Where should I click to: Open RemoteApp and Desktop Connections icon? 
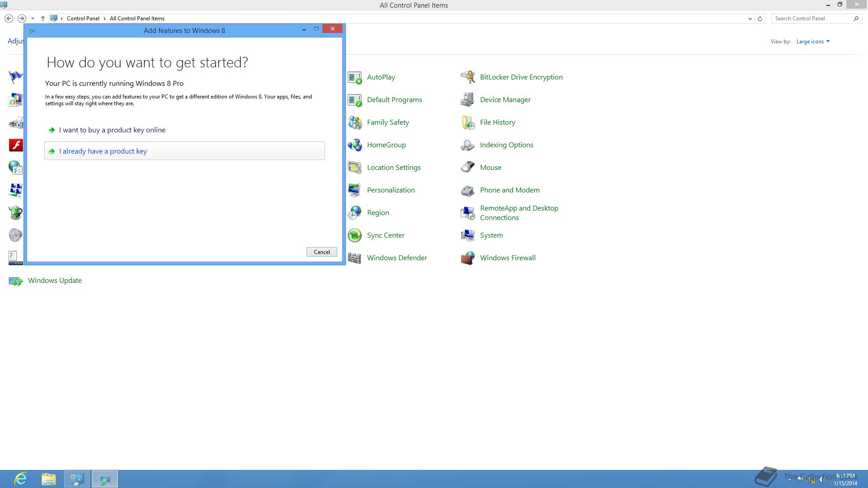click(x=467, y=213)
